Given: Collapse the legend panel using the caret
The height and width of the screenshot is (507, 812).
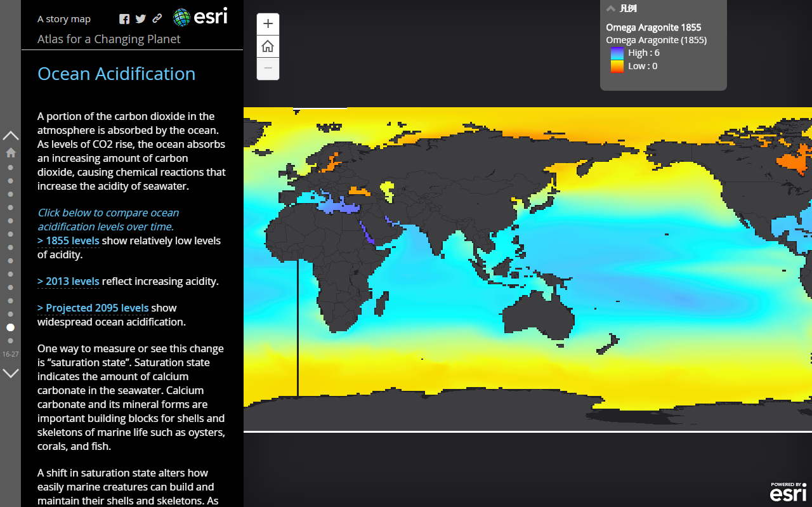Looking at the screenshot, I should coord(611,9).
